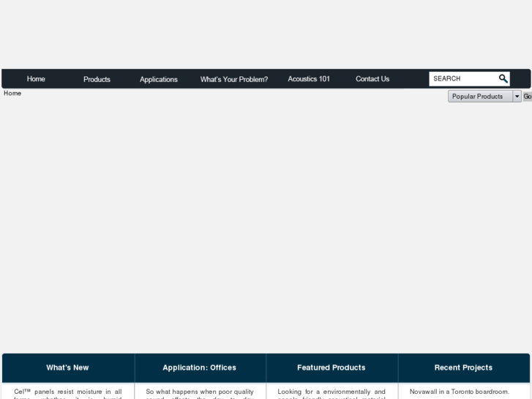Go to the Applications menu item
Screen dimensions: 532x399
159,79
